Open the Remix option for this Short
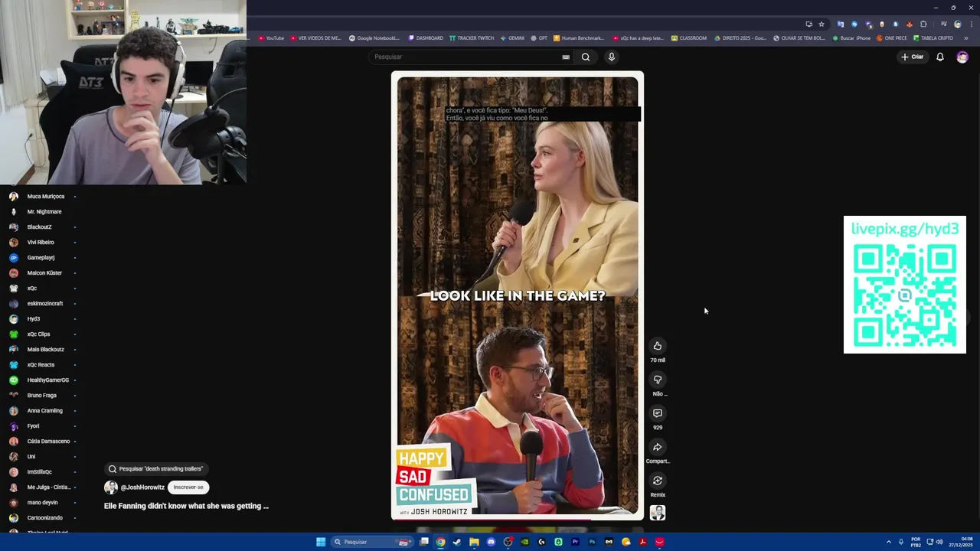 pos(657,481)
